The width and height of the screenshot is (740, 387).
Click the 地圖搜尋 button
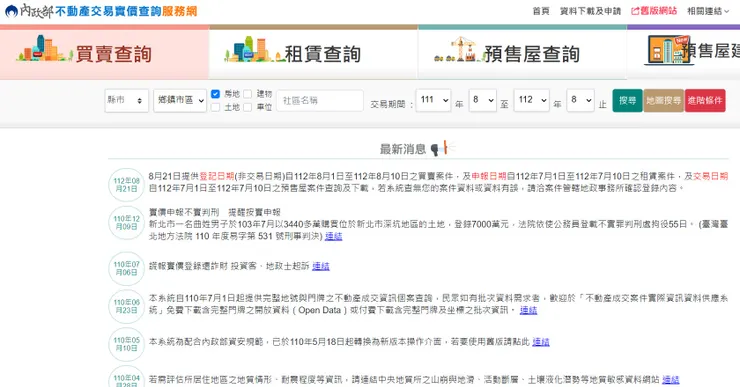664,100
